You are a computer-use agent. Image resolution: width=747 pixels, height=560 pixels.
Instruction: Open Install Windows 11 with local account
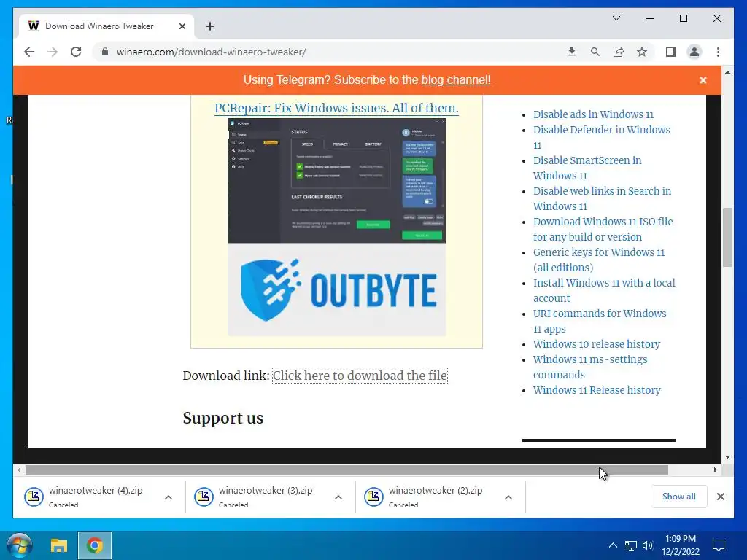coord(604,290)
